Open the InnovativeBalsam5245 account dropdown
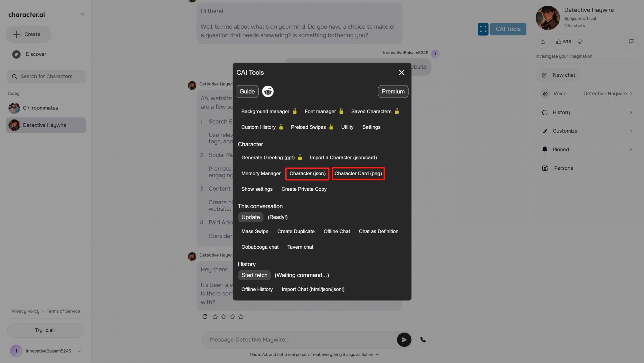Viewport: 644px width, 363px height. (x=79, y=351)
